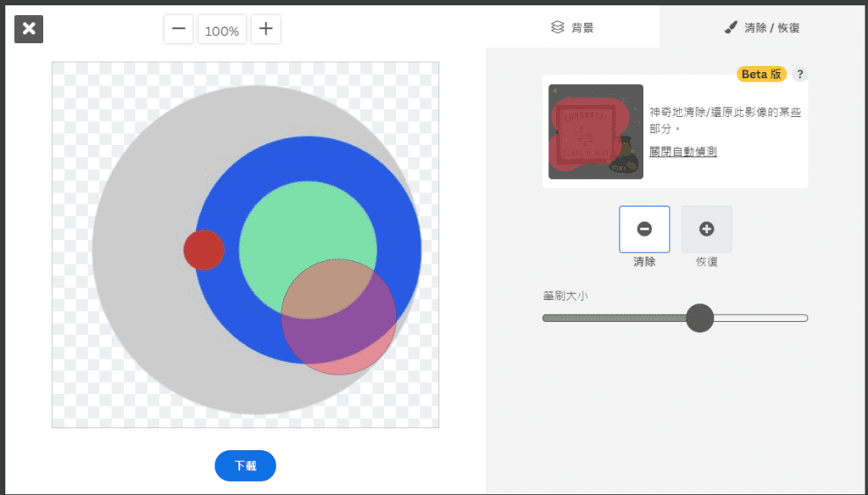Click the brush icon beside 清除 / 恢復
Screen dimensions: 868x495
[732, 27]
